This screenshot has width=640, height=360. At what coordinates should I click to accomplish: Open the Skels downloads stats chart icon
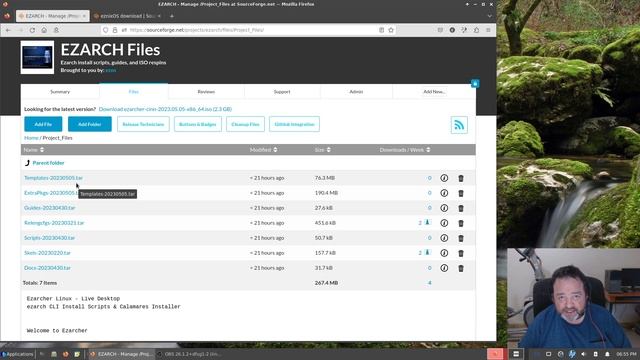[x=427, y=252]
